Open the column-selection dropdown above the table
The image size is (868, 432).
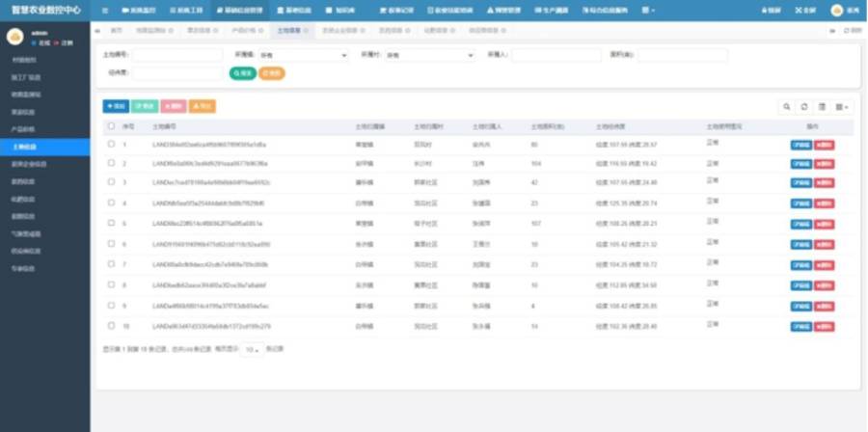(x=844, y=107)
